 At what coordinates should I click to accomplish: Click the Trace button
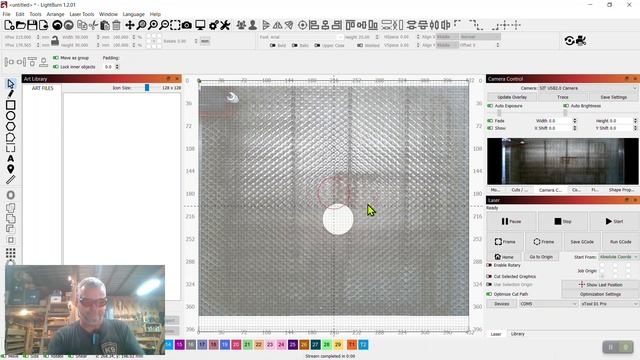[562, 97]
